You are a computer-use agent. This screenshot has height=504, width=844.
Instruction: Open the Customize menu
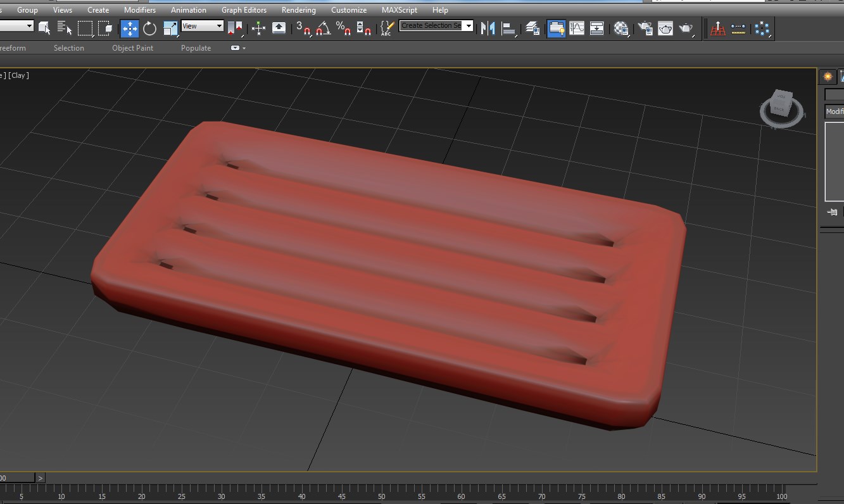point(349,10)
